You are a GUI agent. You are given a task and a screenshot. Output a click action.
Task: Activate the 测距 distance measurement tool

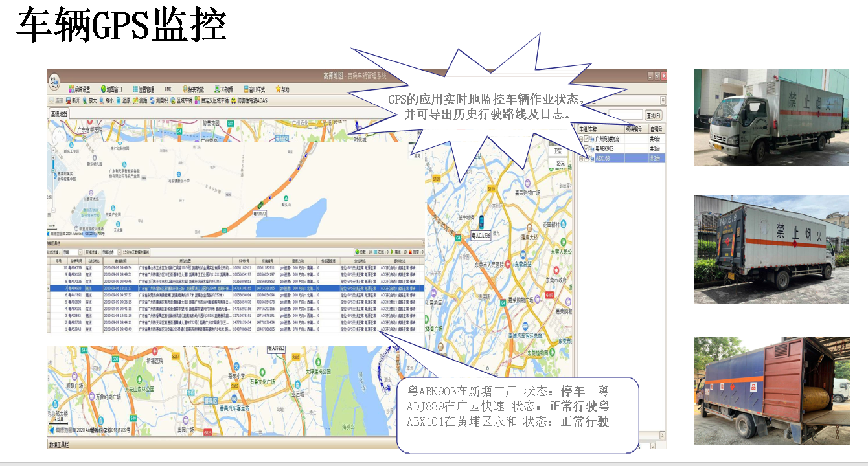pos(139,101)
